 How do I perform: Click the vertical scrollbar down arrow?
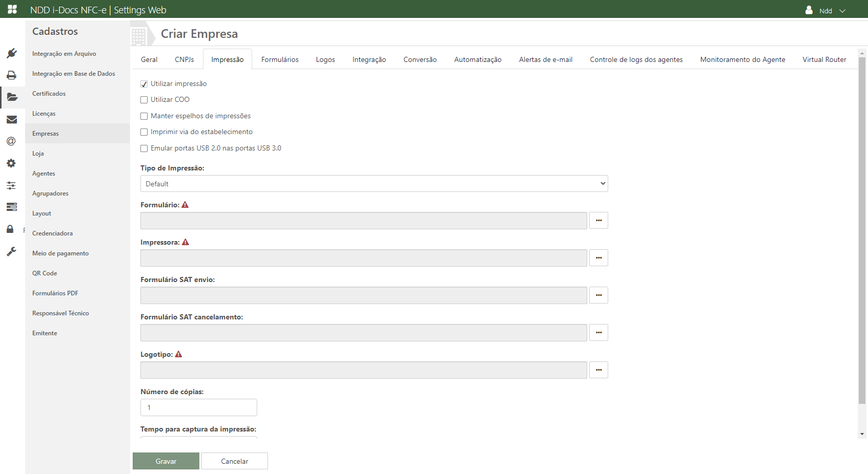point(862,434)
